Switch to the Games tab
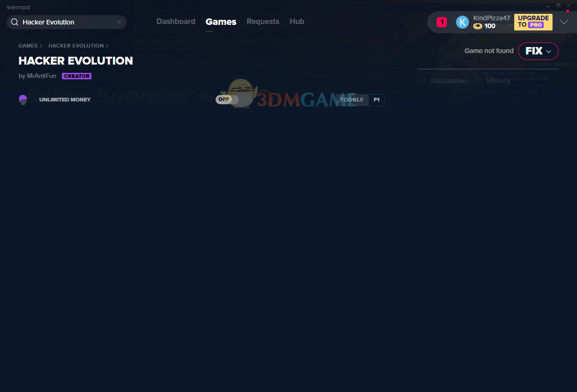The image size is (577, 392). tap(221, 22)
